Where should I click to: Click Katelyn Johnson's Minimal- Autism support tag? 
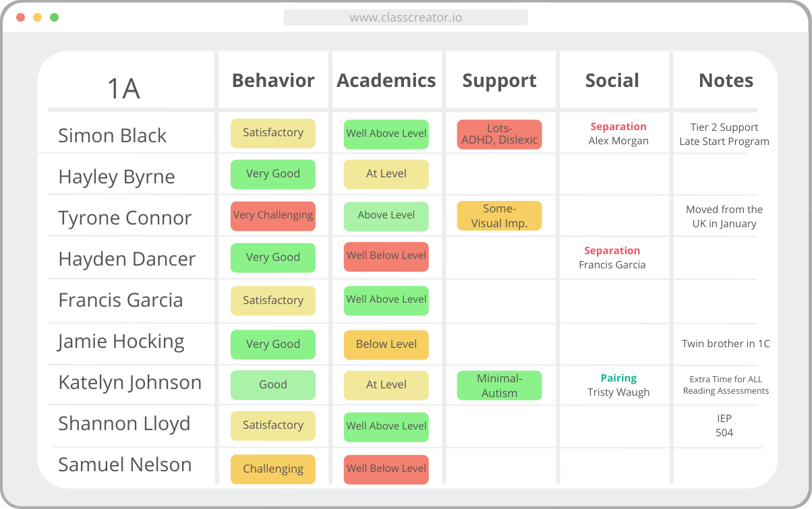[499, 386]
